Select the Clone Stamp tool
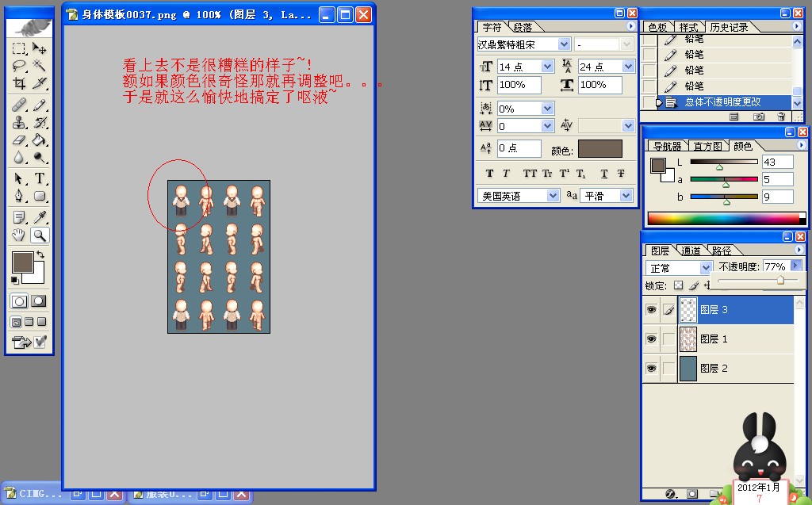 click(x=19, y=123)
